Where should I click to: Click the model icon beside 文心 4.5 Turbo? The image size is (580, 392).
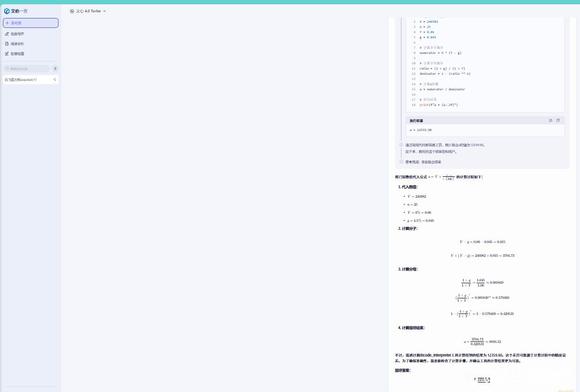pos(72,11)
